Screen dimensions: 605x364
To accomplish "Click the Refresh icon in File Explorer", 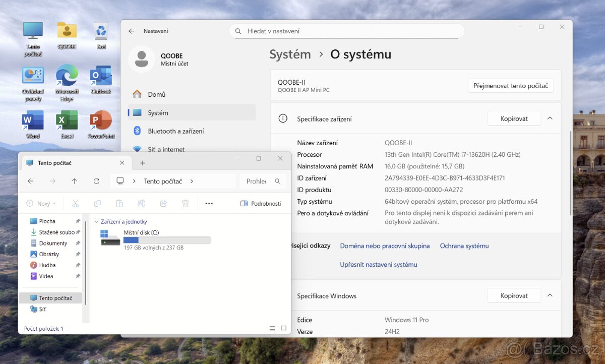I will point(96,181).
